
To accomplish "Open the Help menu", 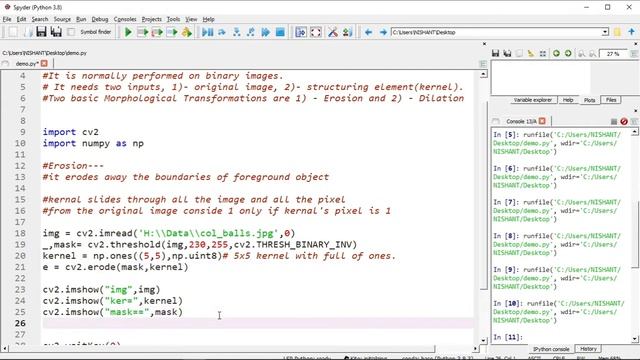I will click(x=208, y=19).
